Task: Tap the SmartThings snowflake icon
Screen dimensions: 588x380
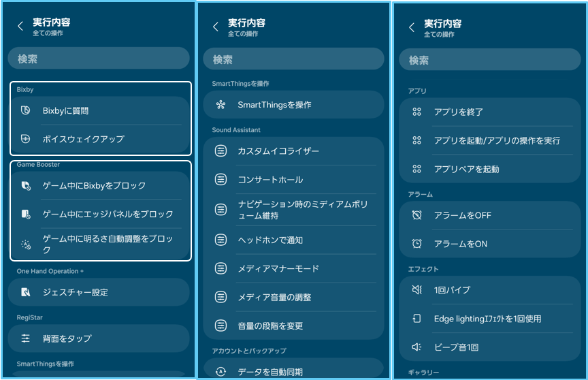Action: click(221, 105)
